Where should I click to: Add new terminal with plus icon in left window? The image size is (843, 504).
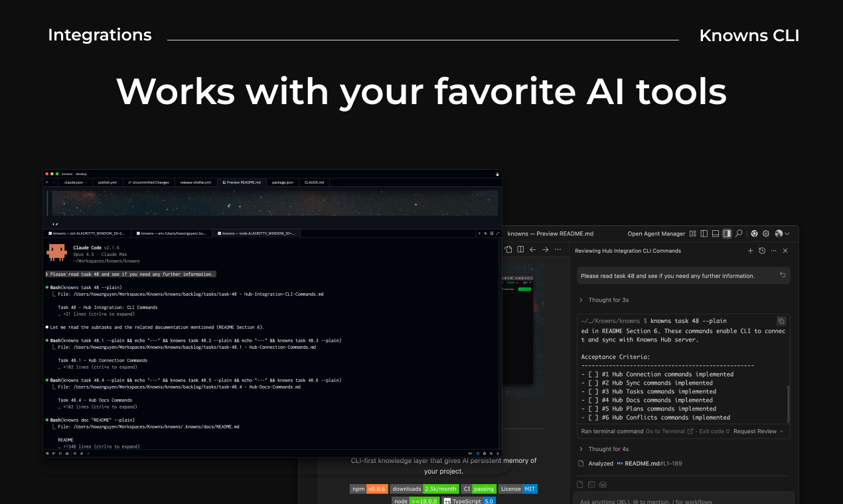(479, 233)
